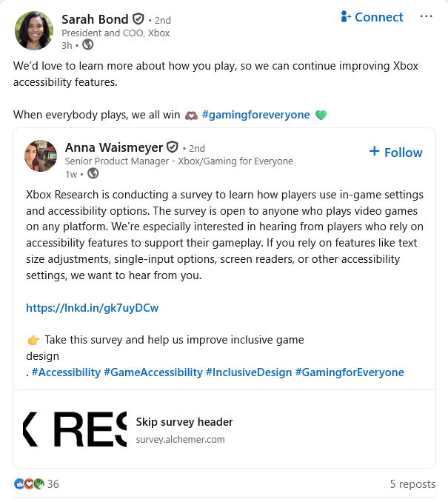
Task: Open Sarah Bond's profile photo
Action: tap(34, 30)
